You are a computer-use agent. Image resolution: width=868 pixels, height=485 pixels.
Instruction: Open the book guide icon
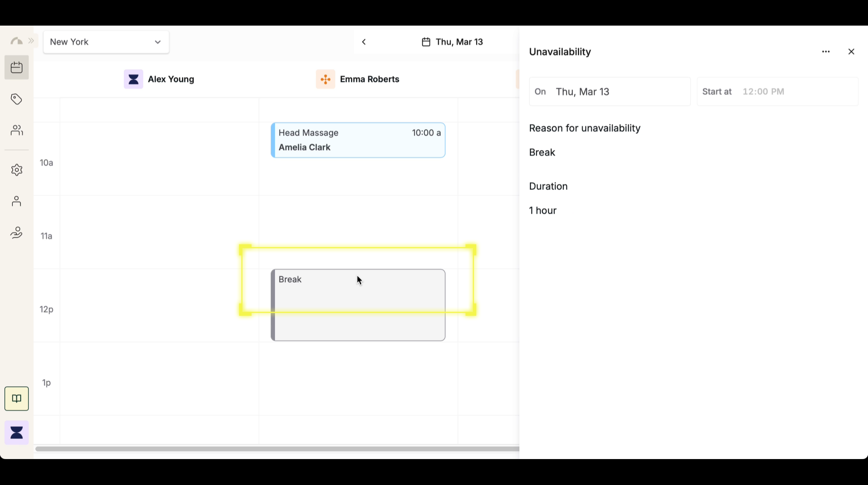(x=17, y=398)
